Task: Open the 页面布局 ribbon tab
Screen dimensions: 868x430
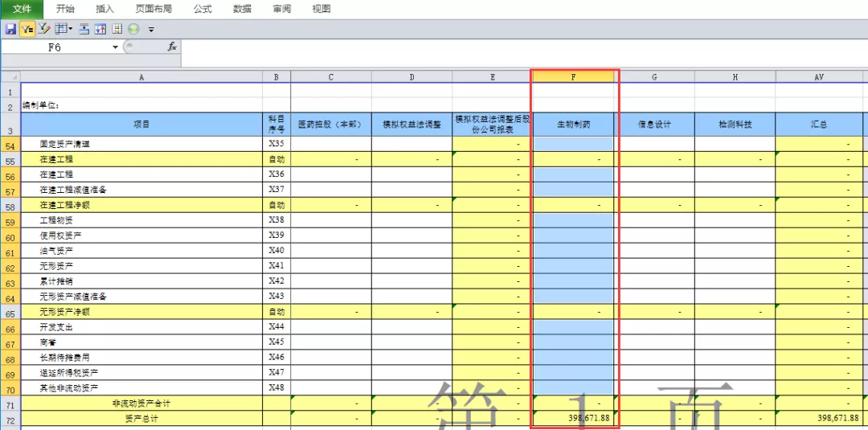Action: [x=154, y=9]
